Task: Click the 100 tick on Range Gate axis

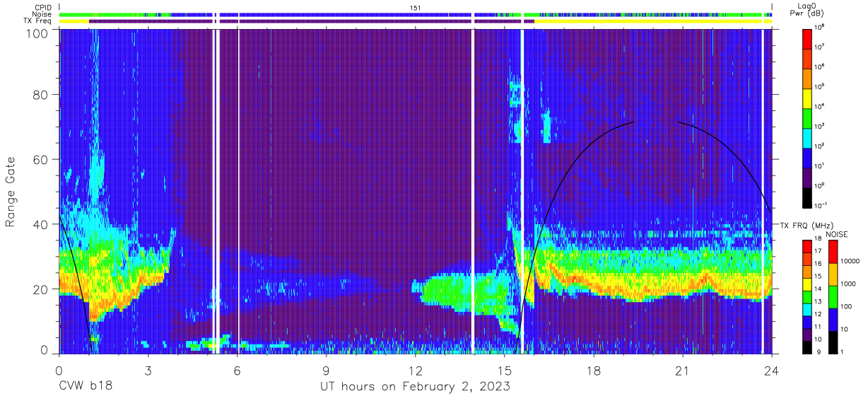Action: [36, 33]
